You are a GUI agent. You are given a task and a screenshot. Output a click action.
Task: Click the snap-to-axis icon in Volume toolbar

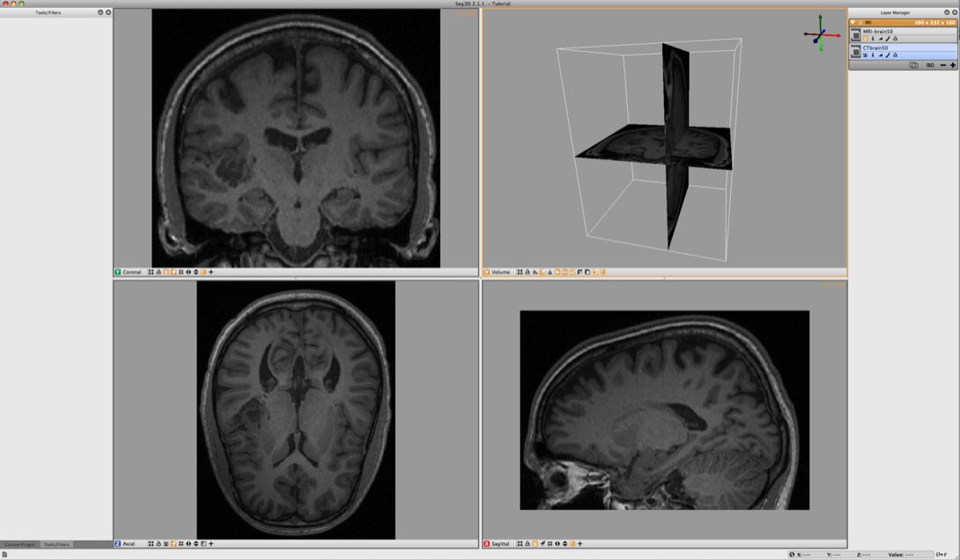[x=535, y=272]
